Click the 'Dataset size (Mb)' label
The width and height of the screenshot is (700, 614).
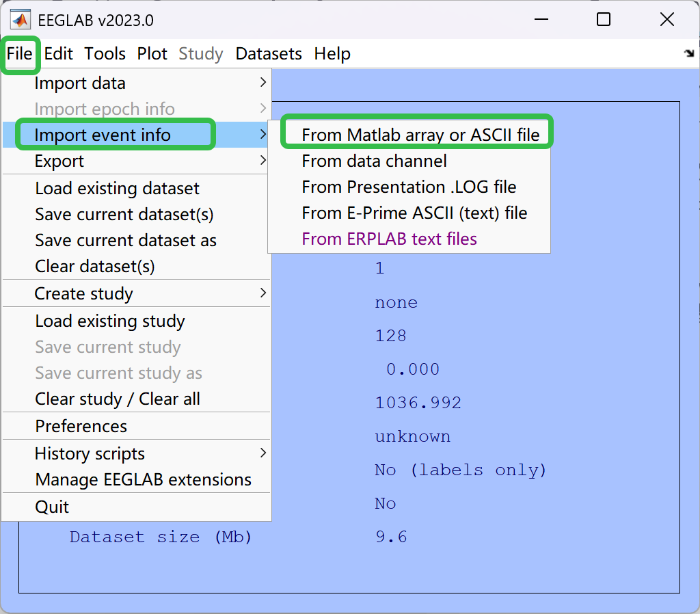(161, 537)
